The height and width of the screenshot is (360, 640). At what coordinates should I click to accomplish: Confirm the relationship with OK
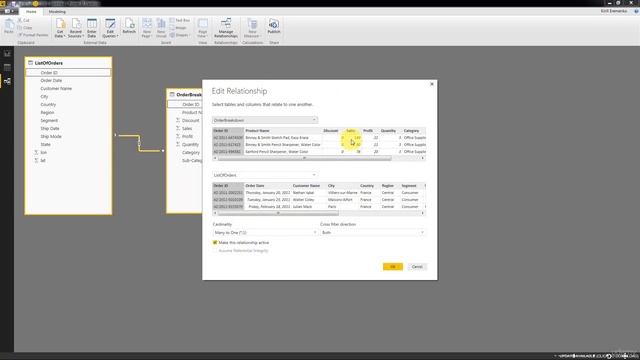click(x=393, y=267)
